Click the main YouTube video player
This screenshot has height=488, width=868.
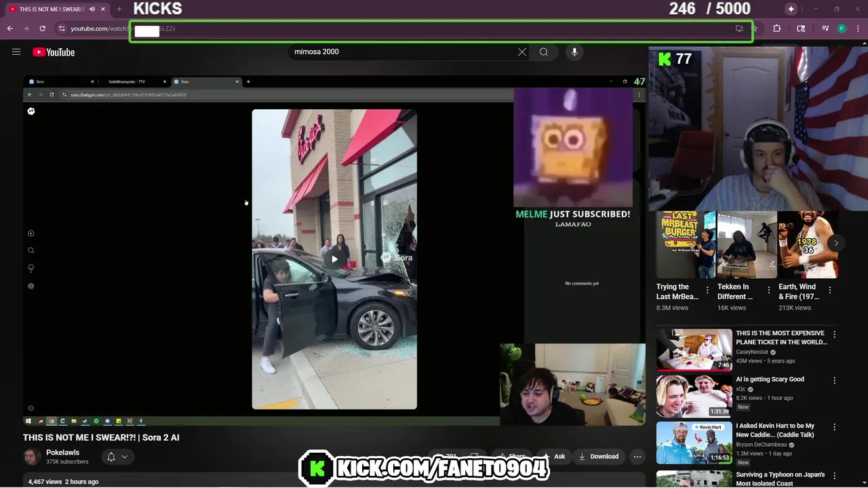coord(334,251)
